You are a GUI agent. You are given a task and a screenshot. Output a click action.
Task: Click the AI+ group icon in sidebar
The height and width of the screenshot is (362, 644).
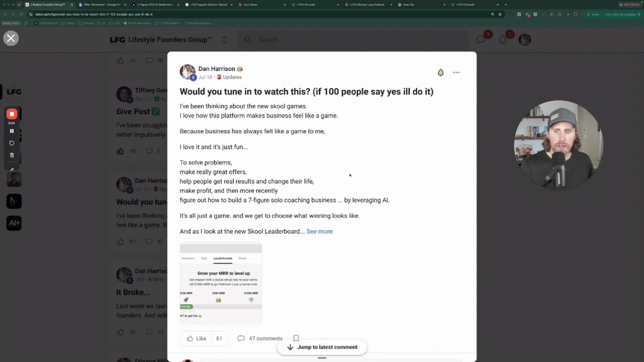14,223
